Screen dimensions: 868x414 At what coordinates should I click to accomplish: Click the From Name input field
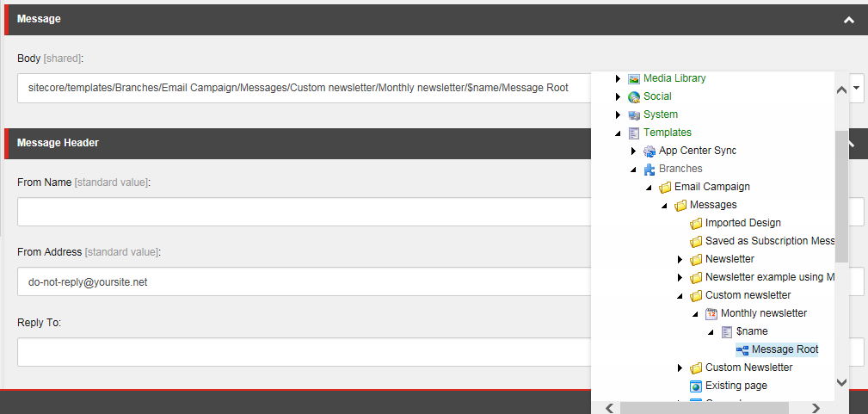click(x=301, y=212)
